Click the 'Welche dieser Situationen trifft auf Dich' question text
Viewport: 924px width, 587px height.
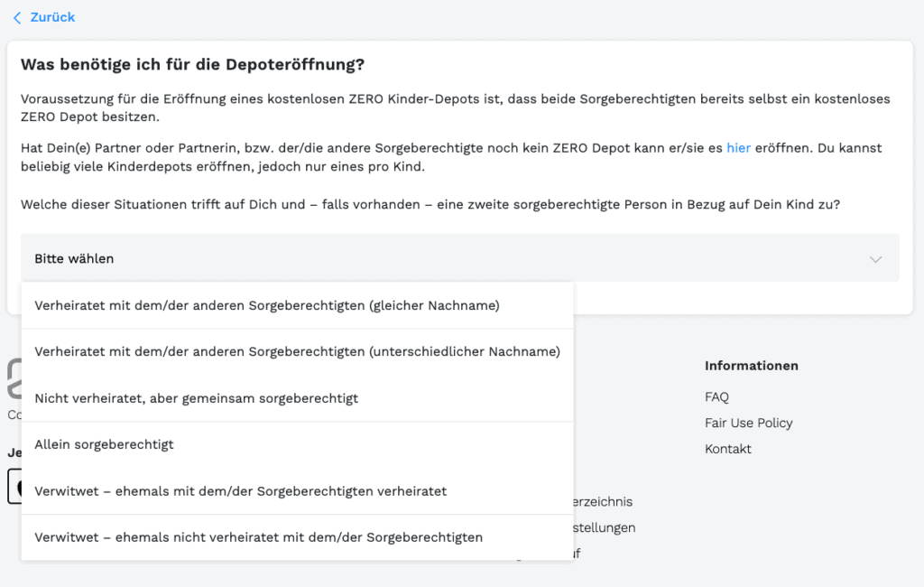[x=430, y=205]
